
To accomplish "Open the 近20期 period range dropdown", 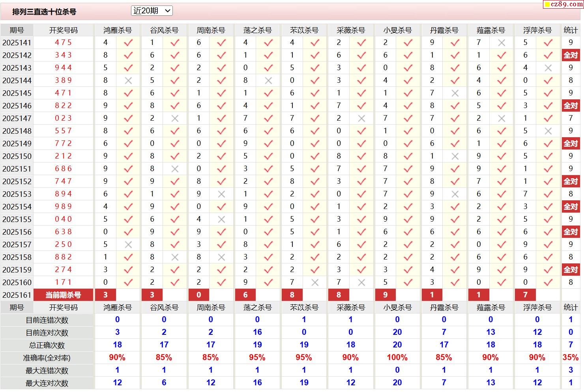I will tap(152, 11).
